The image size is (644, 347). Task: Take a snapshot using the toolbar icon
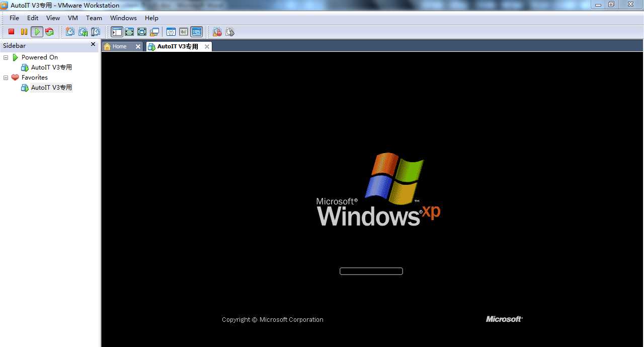[x=70, y=32]
